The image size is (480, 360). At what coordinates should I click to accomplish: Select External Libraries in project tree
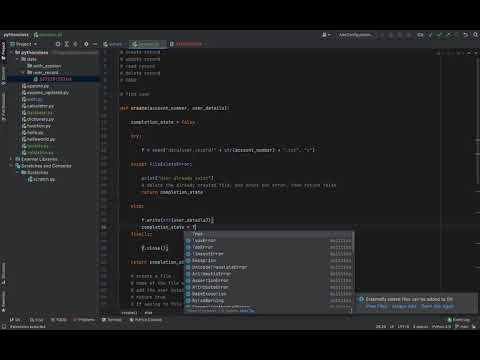[37, 159]
